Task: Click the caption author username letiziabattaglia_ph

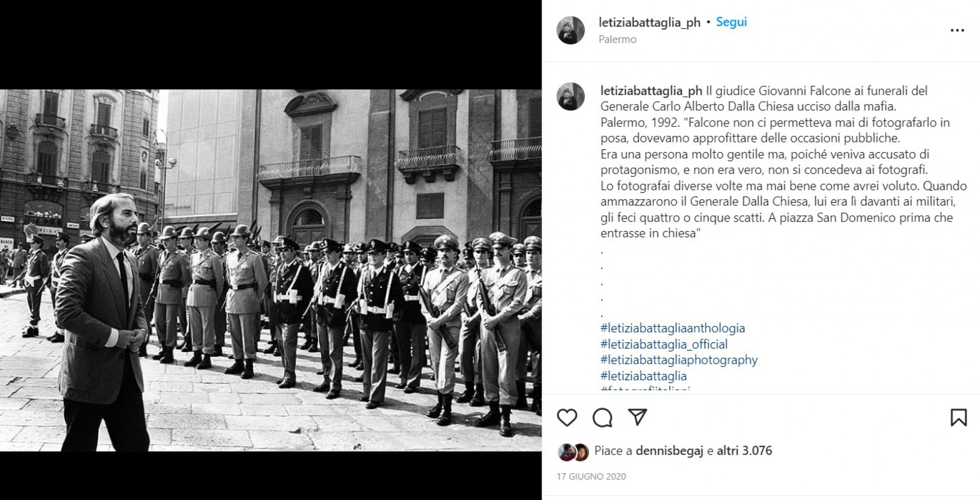Action: click(651, 91)
